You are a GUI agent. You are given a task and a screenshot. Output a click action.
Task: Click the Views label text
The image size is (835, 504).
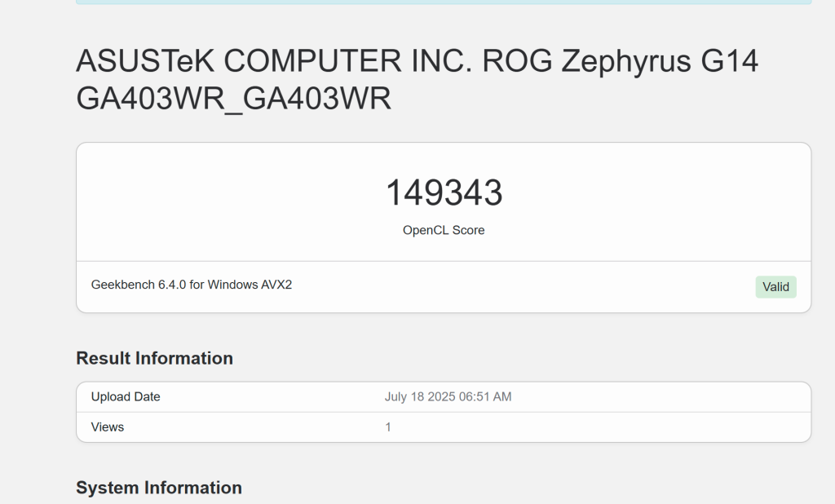tap(108, 427)
